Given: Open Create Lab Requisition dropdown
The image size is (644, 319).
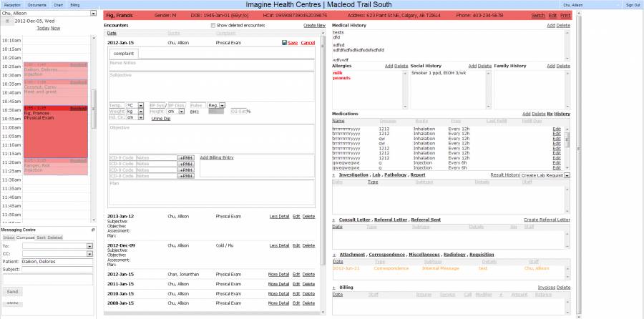Looking at the screenshot, I should coord(545,175).
